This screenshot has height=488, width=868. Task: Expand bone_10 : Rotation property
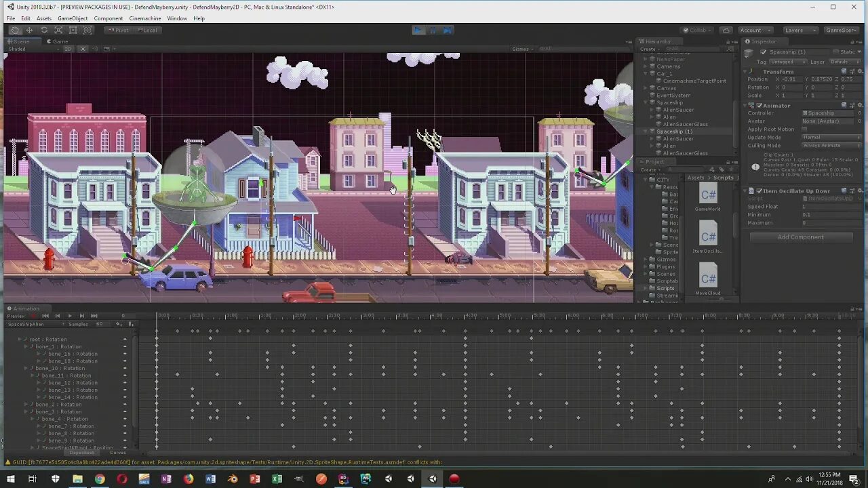[x=26, y=368]
